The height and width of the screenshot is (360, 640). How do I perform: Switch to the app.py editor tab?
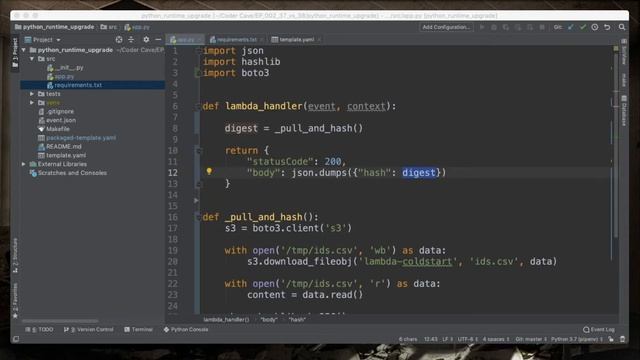pyautogui.click(x=186, y=40)
